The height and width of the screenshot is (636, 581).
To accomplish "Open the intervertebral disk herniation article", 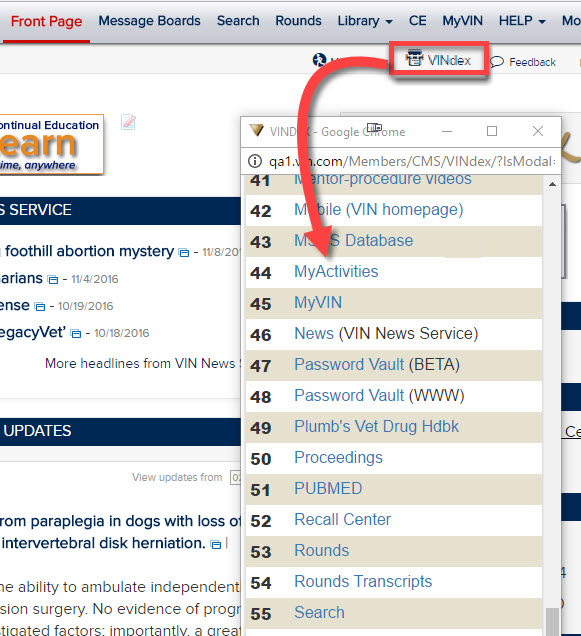I will pyautogui.click(x=120, y=532).
